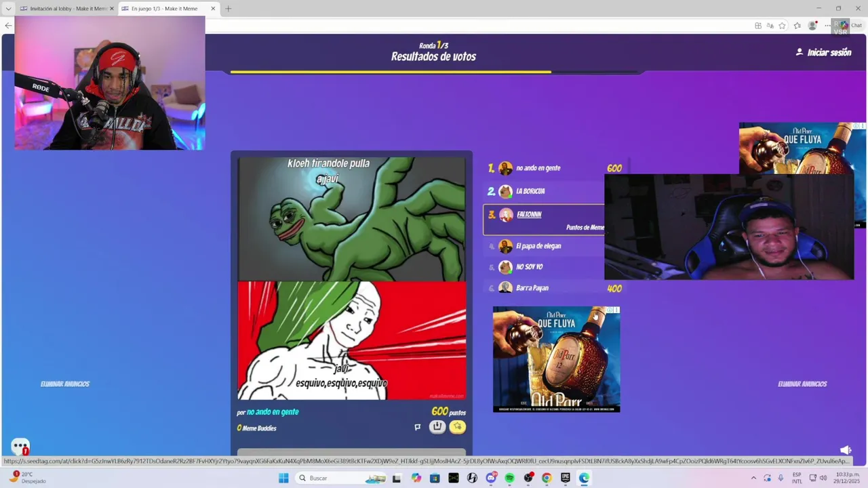Open Microsoft Edge from the taskbar
The width and height of the screenshot is (868, 488).
click(x=584, y=478)
